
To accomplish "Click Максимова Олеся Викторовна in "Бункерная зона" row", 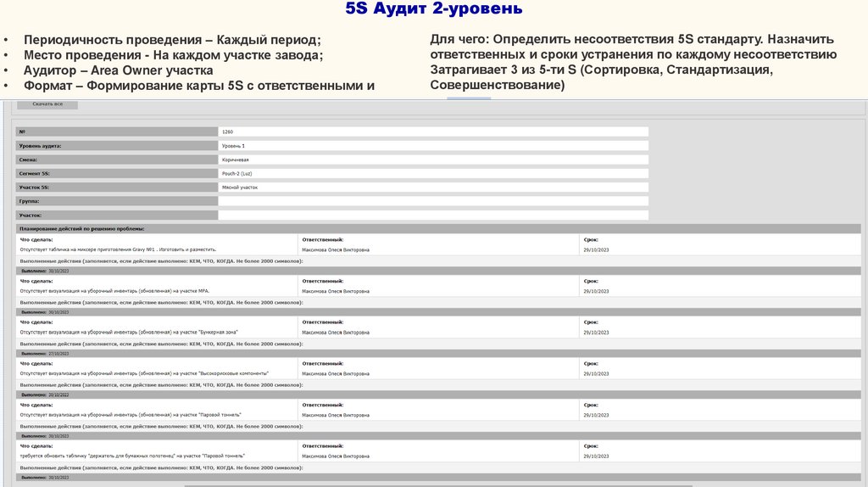I will click(336, 333).
